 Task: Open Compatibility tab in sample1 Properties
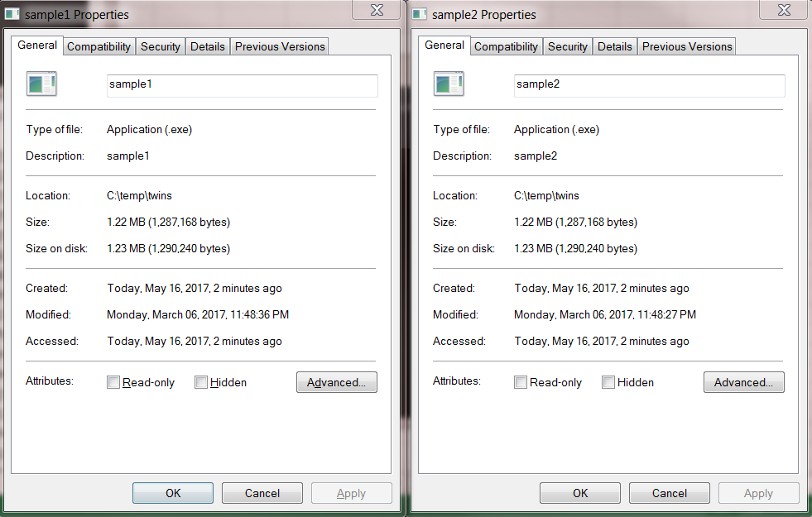point(98,46)
